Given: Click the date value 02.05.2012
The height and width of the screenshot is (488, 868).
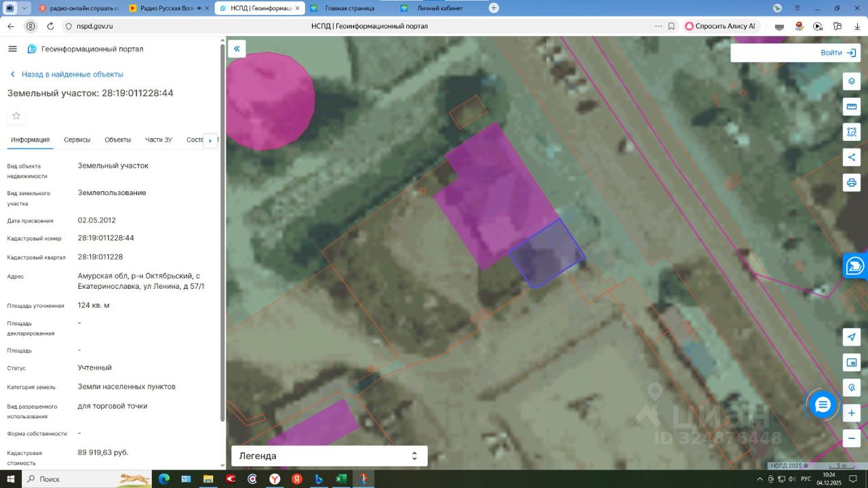Looking at the screenshot, I should coord(97,220).
